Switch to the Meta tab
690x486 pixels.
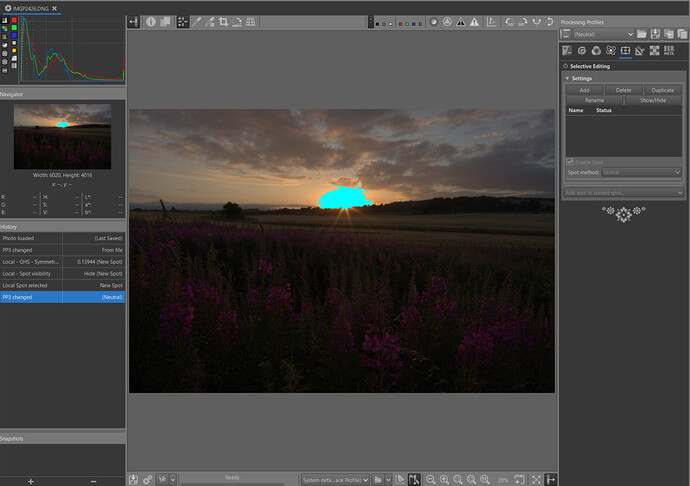668,50
